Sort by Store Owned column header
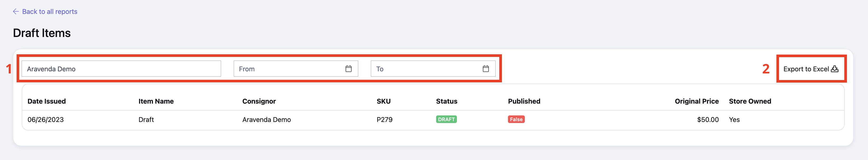Viewport: 868px width, 160px height. [x=750, y=101]
